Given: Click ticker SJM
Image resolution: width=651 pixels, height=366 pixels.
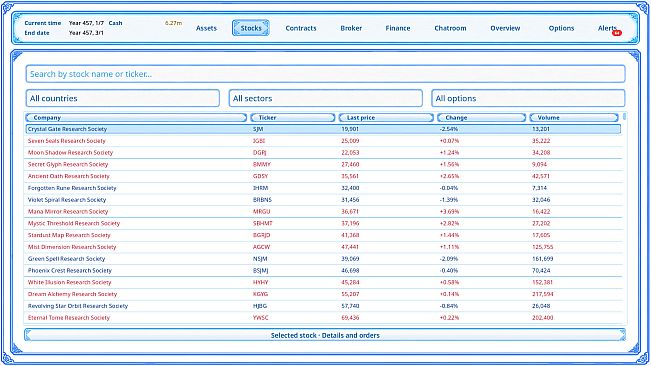Looking at the screenshot, I should click(258, 129).
